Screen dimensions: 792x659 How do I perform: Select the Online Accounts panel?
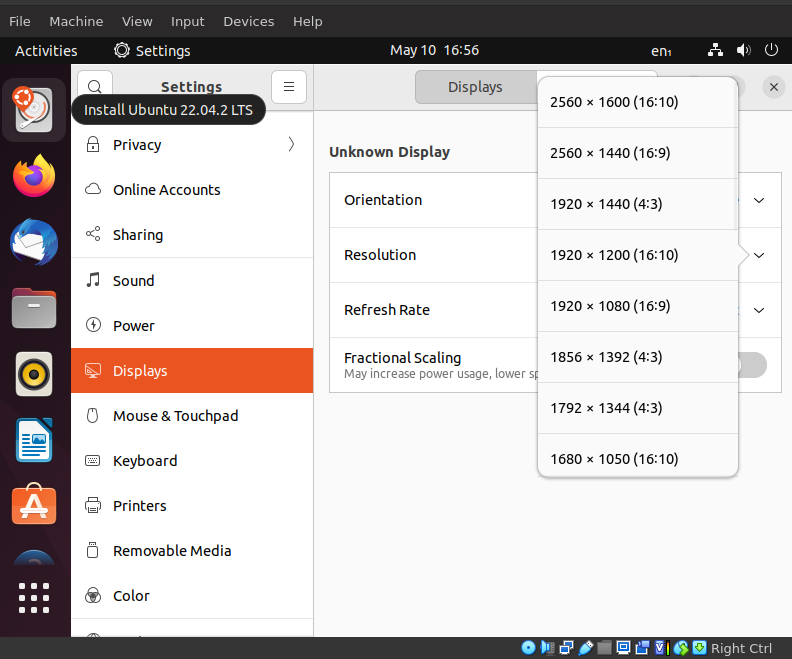tap(192, 190)
